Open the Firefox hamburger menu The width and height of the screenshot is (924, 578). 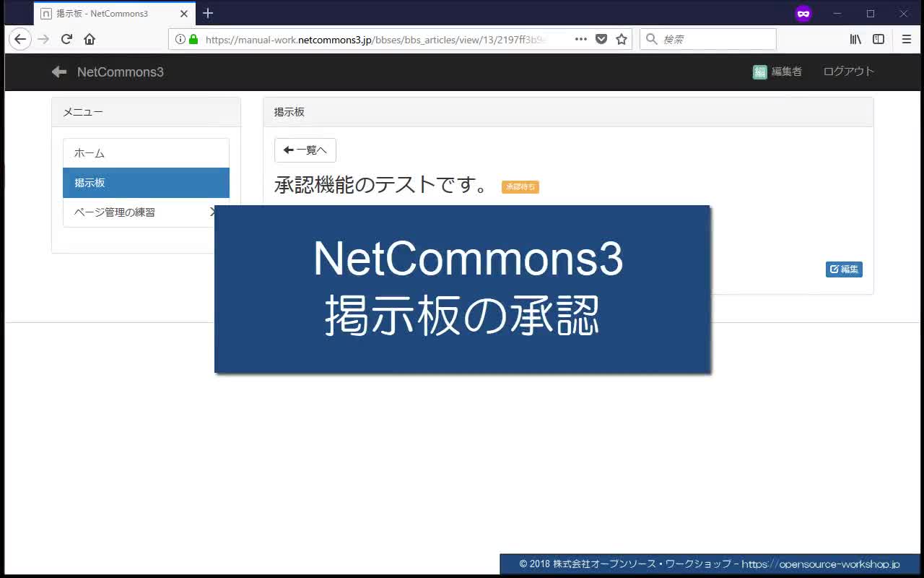pos(907,39)
